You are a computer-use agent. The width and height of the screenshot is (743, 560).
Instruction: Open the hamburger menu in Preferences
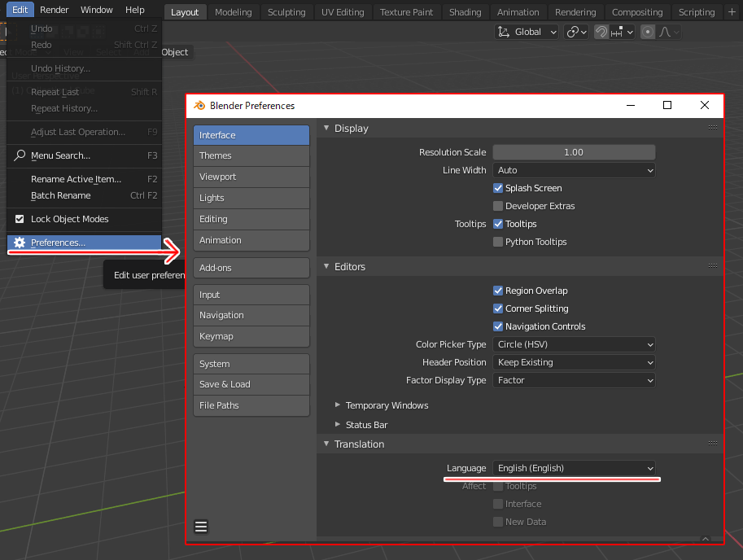click(x=201, y=527)
